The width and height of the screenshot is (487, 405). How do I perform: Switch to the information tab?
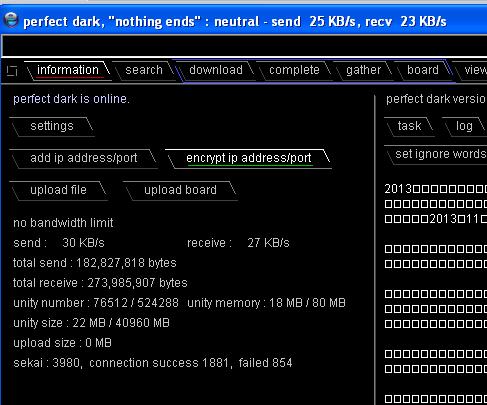click(68, 70)
